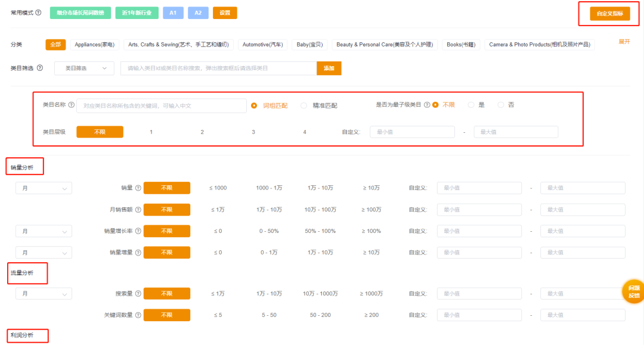Click help icon next to 是否为最子级类目
The width and height of the screenshot is (644, 345).
427,105
